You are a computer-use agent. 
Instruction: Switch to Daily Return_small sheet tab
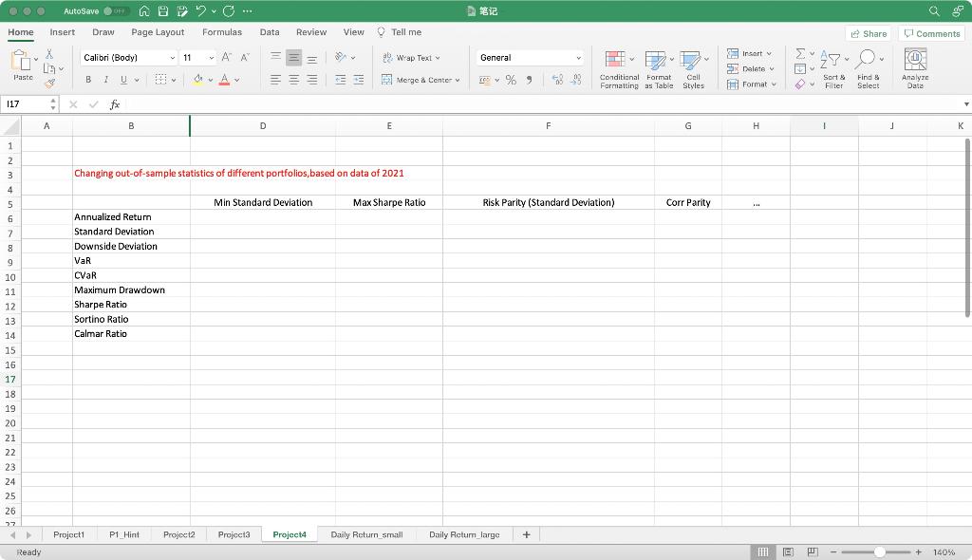(x=366, y=534)
